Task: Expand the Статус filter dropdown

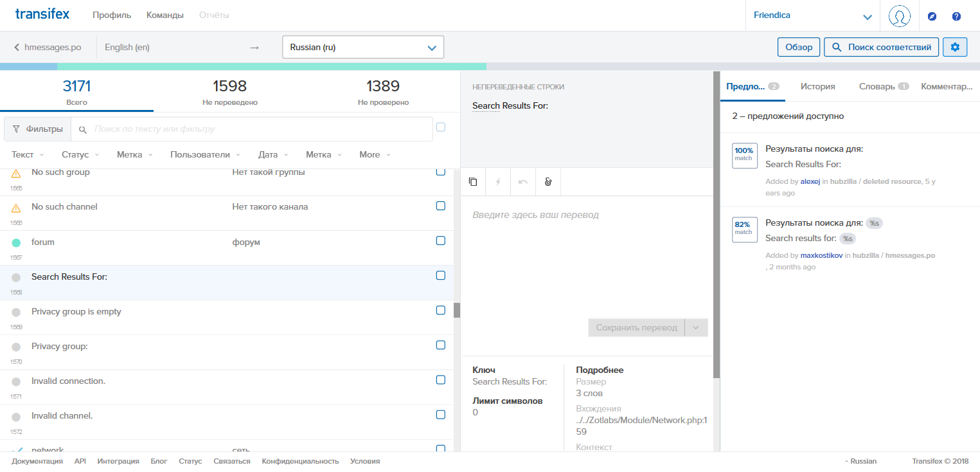Action: click(x=80, y=155)
